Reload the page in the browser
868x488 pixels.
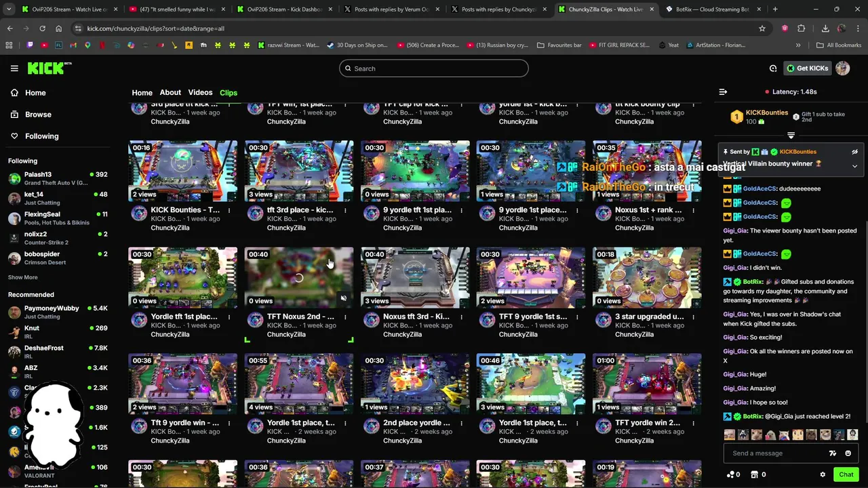pyautogui.click(x=42, y=28)
